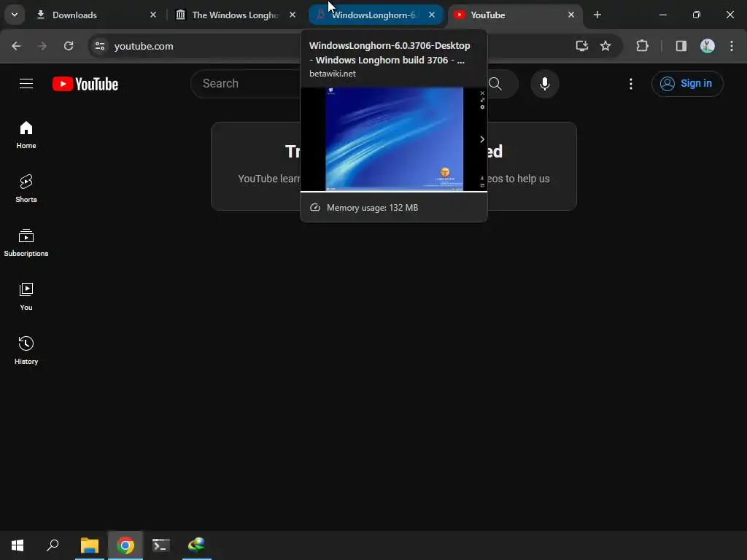Open Shorts in YouTube sidebar
The height and width of the screenshot is (560, 747).
[x=26, y=189]
